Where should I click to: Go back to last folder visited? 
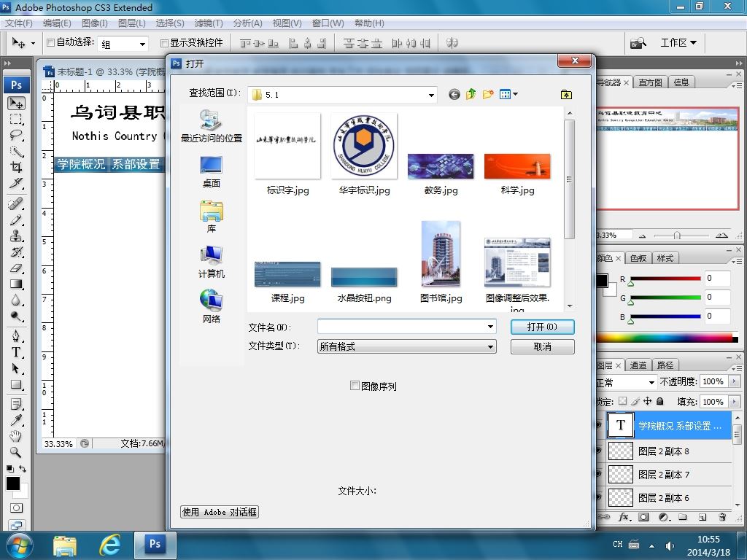(454, 94)
